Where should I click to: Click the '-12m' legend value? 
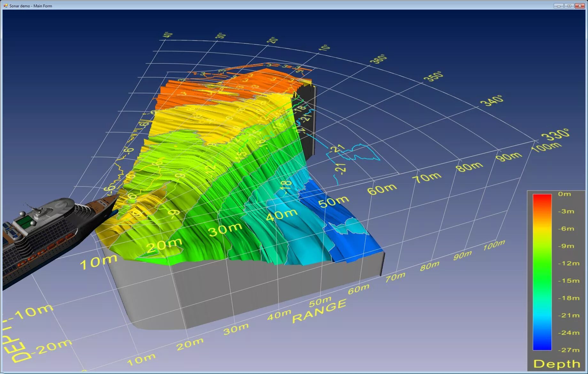(569, 263)
